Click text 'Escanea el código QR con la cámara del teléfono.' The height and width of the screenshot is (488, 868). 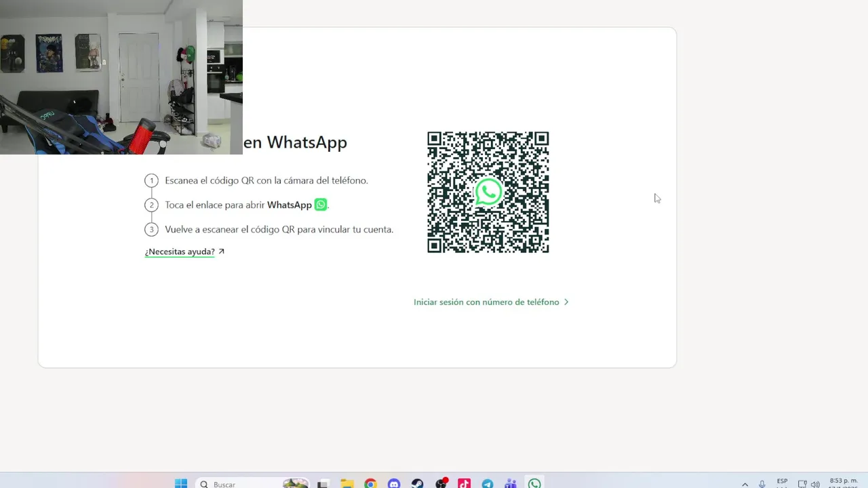point(267,181)
